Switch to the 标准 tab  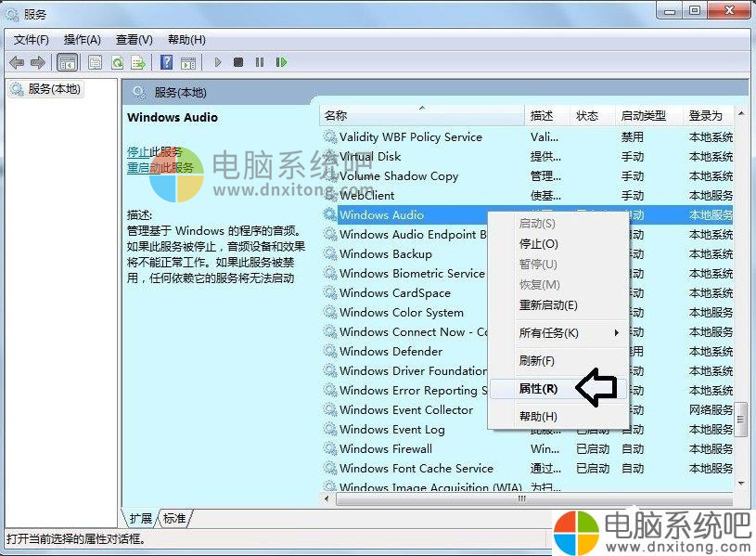[x=174, y=518]
